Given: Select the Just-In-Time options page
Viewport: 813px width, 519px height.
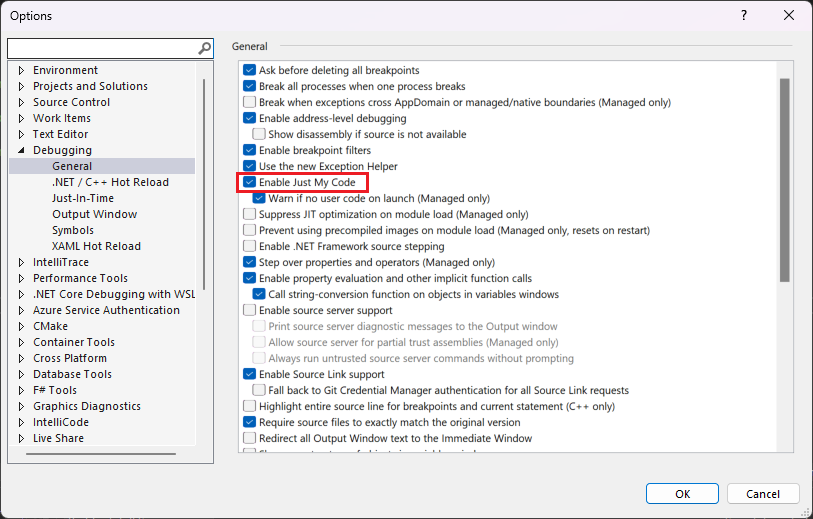Looking at the screenshot, I should (x=82, y=198).
